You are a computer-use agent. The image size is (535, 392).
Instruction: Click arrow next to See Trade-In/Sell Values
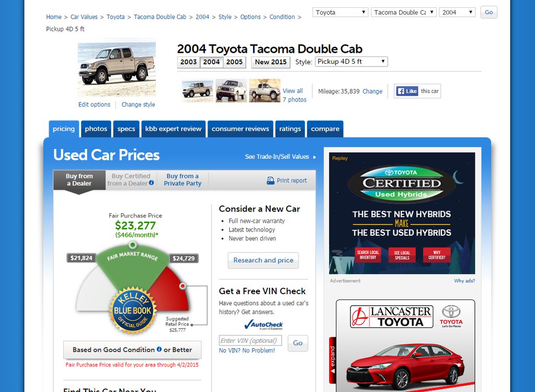[314, 157]
